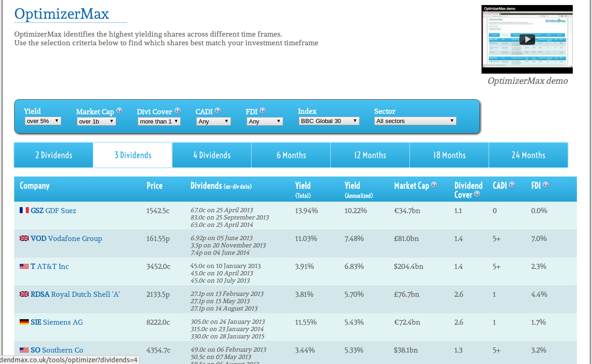Image resolution: width=592 pixels, height=364 pixels.
Task: Open the Divi Cover dropdown set to more than 1
Action: 159,121
